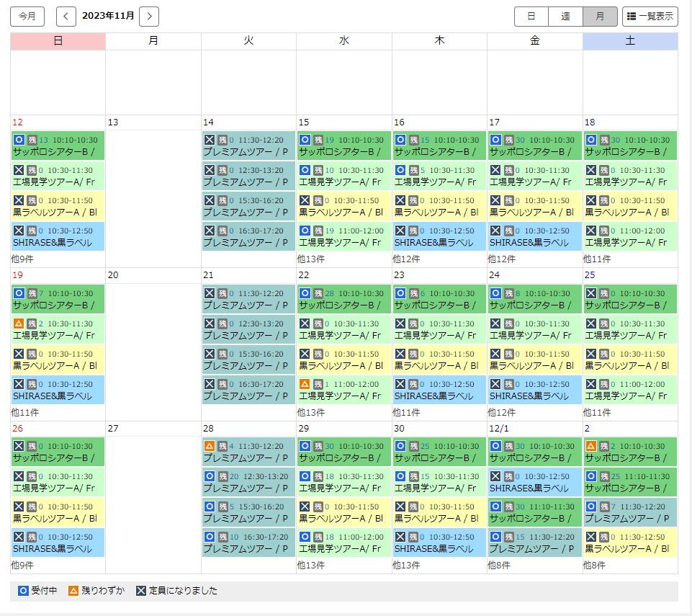Open Nov 16 SHIRASE&黒ラベル 10:30-12:50 event
The height and width of the screenshot is (616, 692).
439,236
